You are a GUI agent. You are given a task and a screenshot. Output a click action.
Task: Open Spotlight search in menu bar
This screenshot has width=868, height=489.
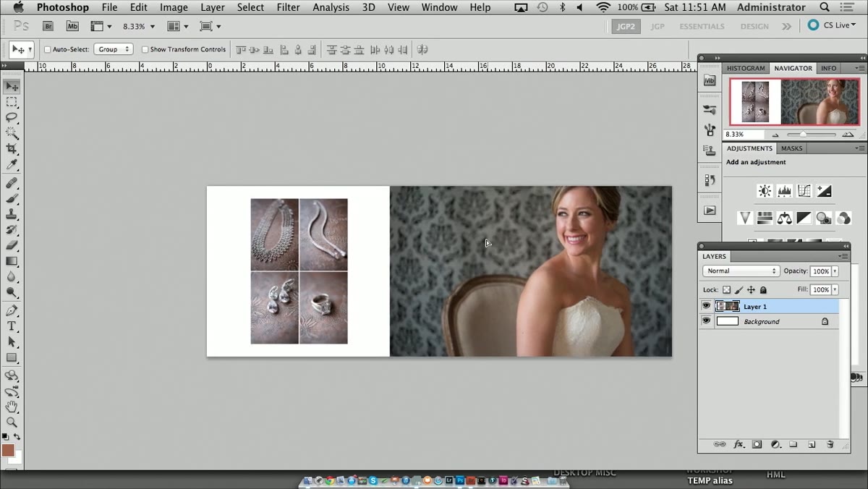coord(825,7)
